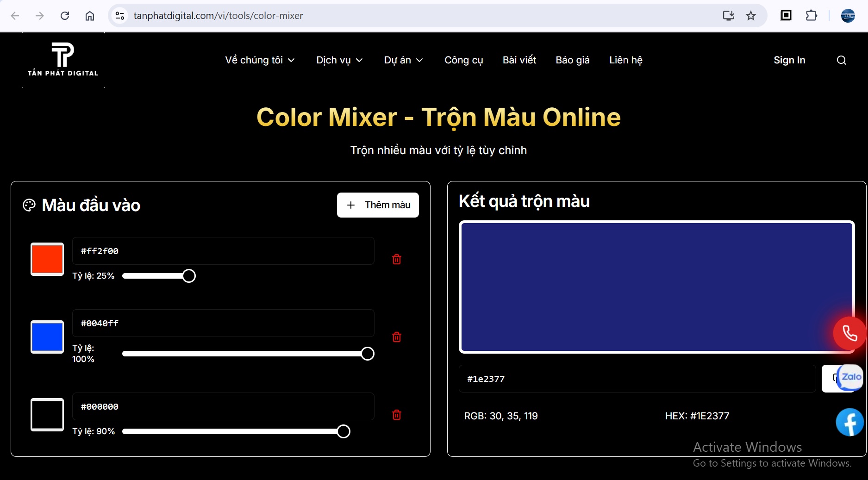Open the red color swatch picker
Image resolution: width=868 pixels, height=480 pixels.
[47, 259]
